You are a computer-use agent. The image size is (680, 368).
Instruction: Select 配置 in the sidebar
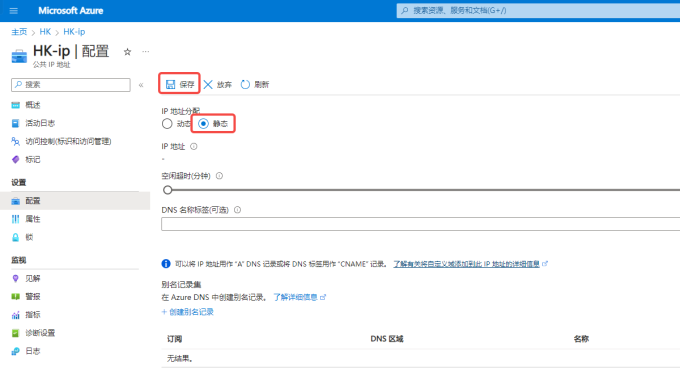(75, 201)
